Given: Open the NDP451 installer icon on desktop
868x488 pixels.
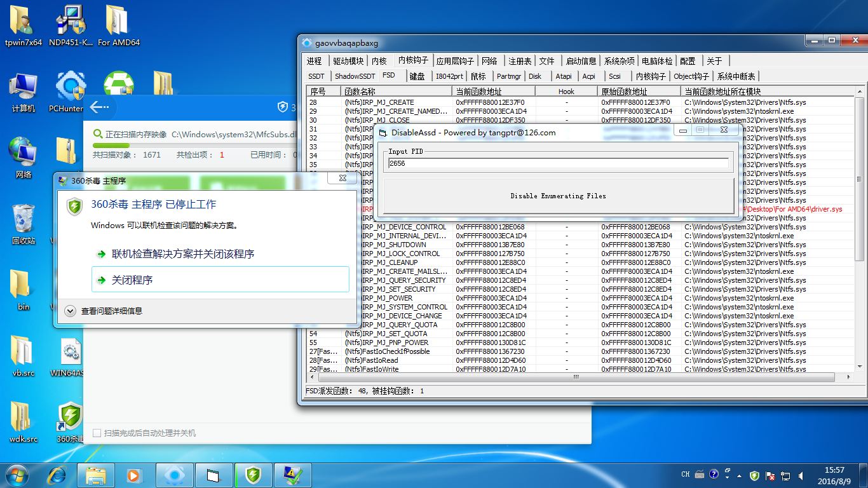Looking at the screenshot, I should click(71, 27).
